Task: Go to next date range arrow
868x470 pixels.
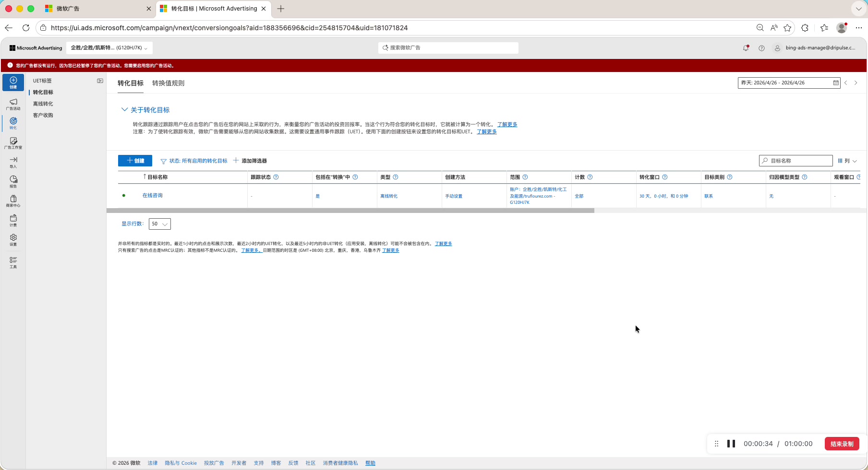Action: 856,83
